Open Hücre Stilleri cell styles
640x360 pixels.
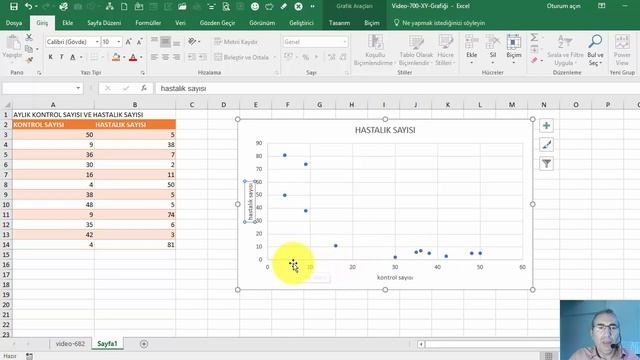[x=445, y=50]
